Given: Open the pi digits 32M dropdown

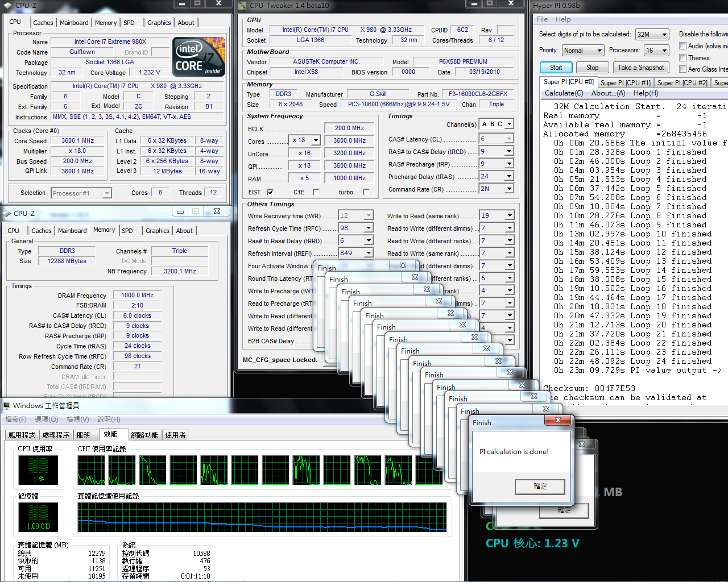Looking at the screenshot, I should tap(665, 35).
